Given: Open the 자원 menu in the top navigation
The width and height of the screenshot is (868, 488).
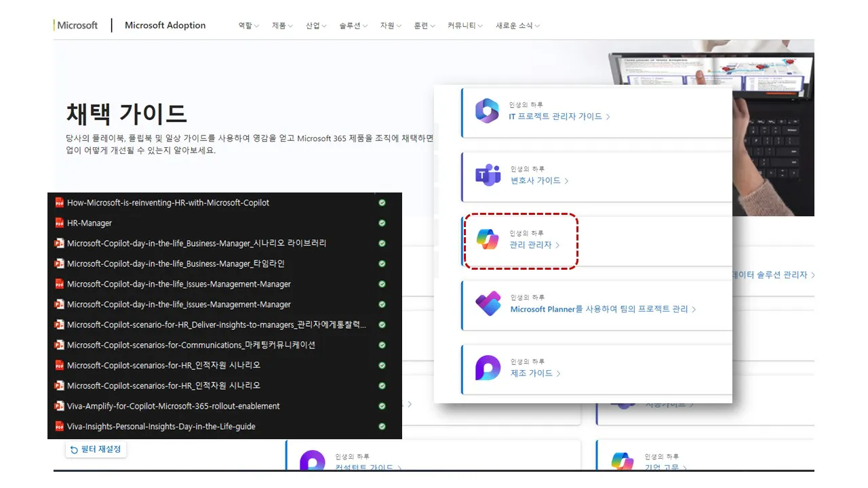Looking at the screenshot, I should point(391,26).
